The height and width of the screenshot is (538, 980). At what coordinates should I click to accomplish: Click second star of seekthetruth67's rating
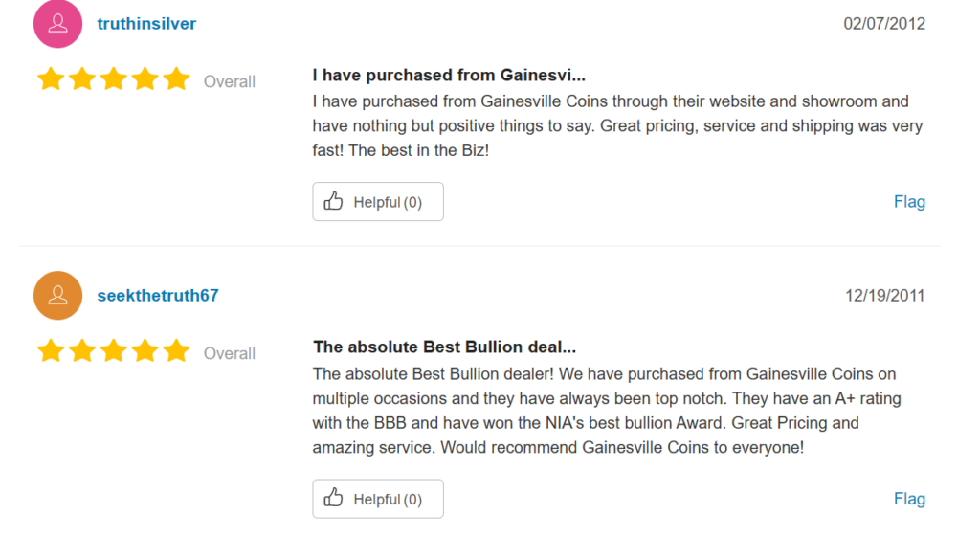click(x=82, y=351)
